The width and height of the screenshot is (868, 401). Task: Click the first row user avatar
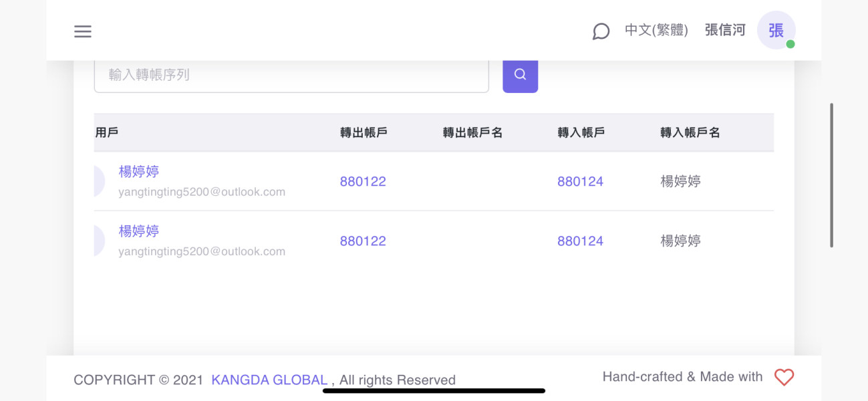coord(99,181)
